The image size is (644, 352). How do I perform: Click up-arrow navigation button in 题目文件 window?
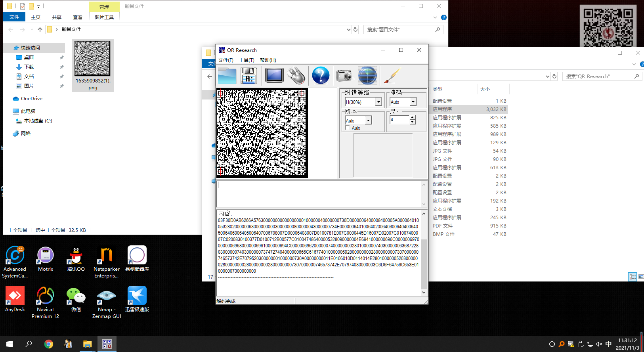tap(40, 29)
